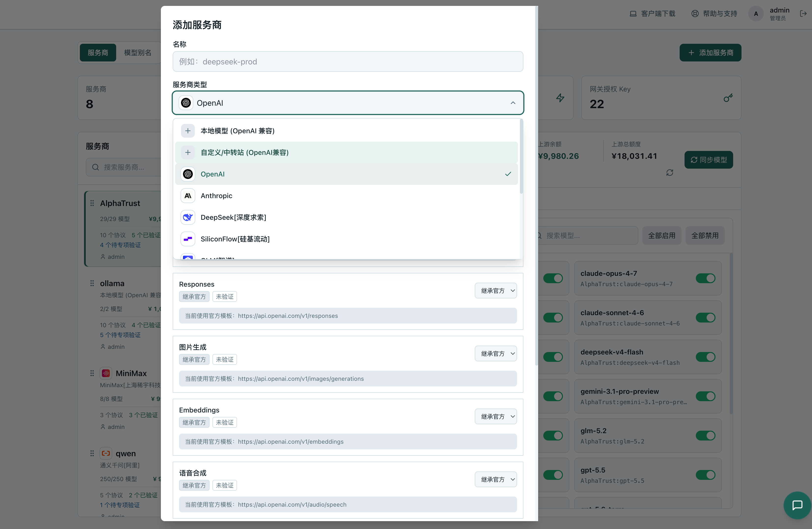Click the https://api.openai.com/v1/responses template text

click(288, 316)
